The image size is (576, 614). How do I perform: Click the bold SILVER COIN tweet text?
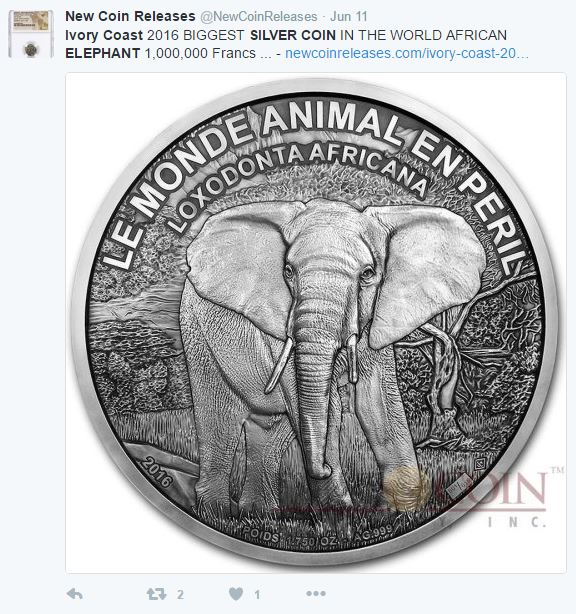pos(293,35)
